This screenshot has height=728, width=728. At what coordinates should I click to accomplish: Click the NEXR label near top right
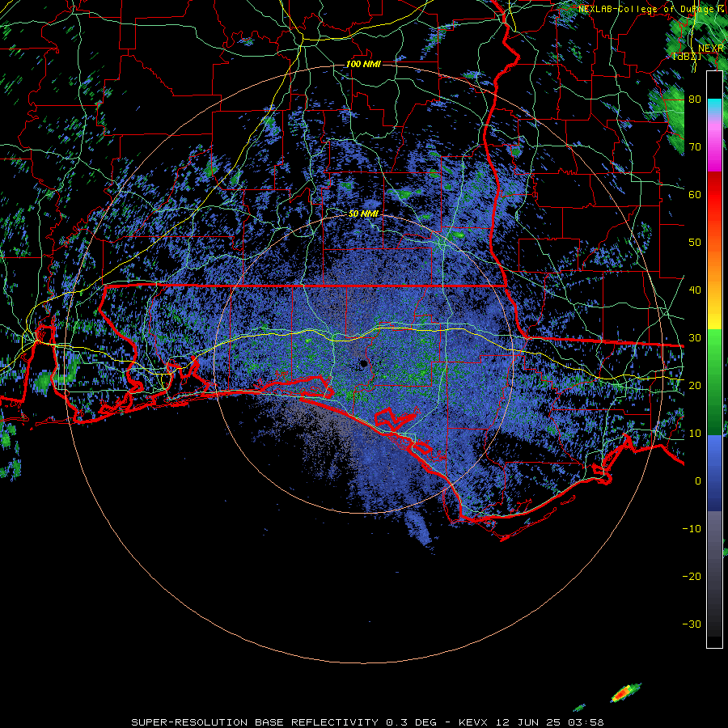(710, 49)
